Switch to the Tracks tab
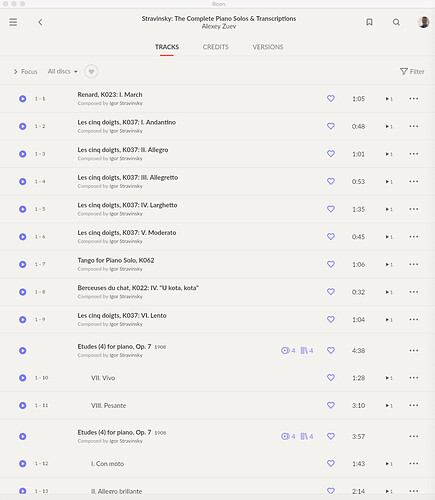The width and height of the screenshot is (435, 500). pos(167,47)
